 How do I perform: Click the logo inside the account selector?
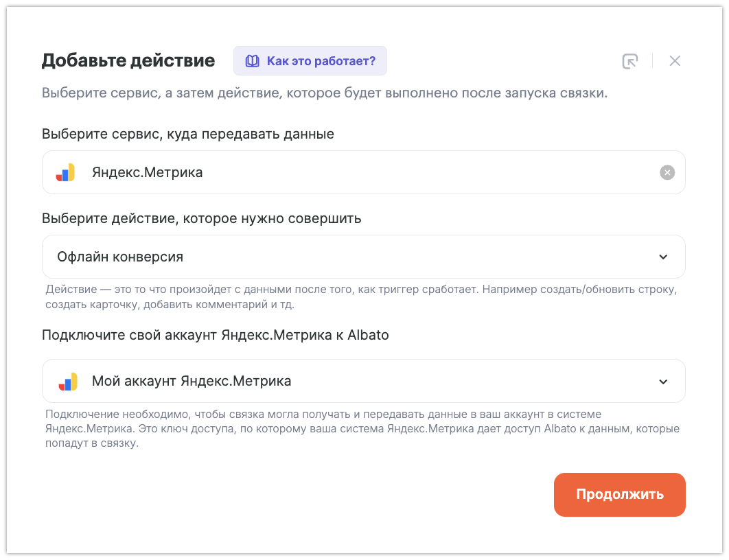[x=66, y=381]
